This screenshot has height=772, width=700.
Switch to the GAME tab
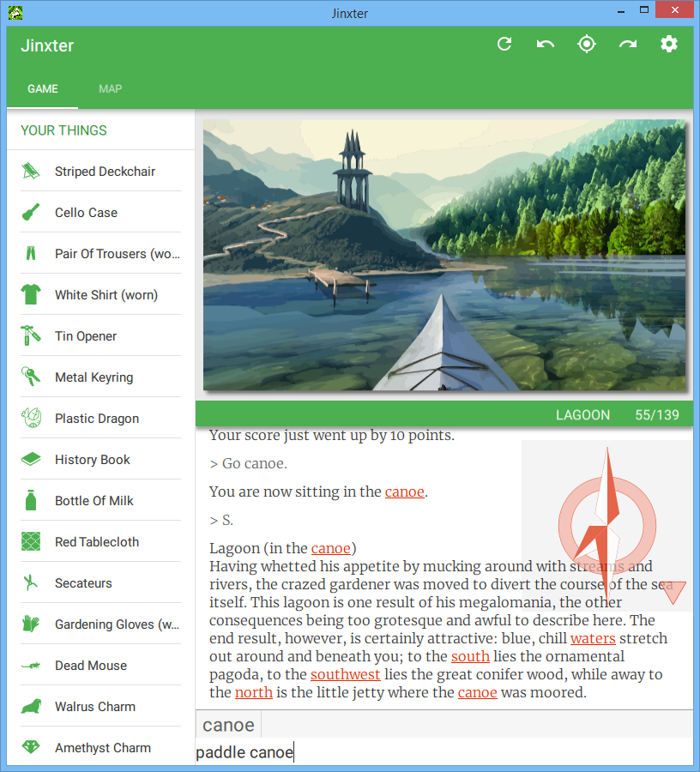(x=43, y=89)
